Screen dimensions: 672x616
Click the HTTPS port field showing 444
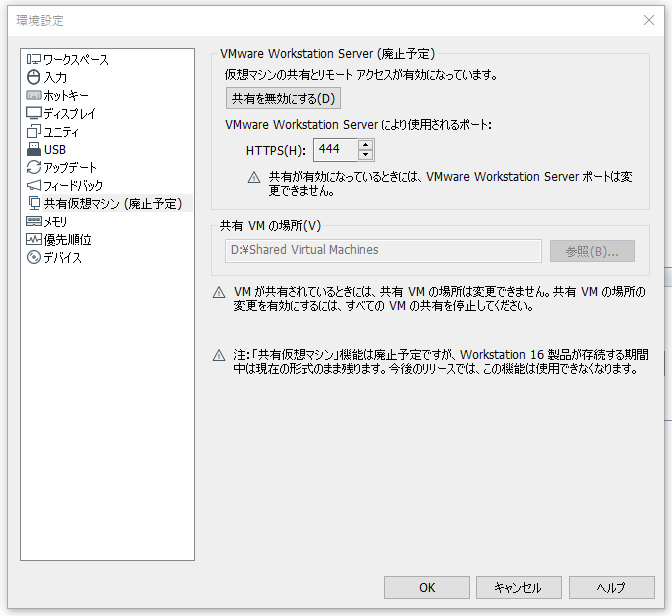click(x=336, y=150)
